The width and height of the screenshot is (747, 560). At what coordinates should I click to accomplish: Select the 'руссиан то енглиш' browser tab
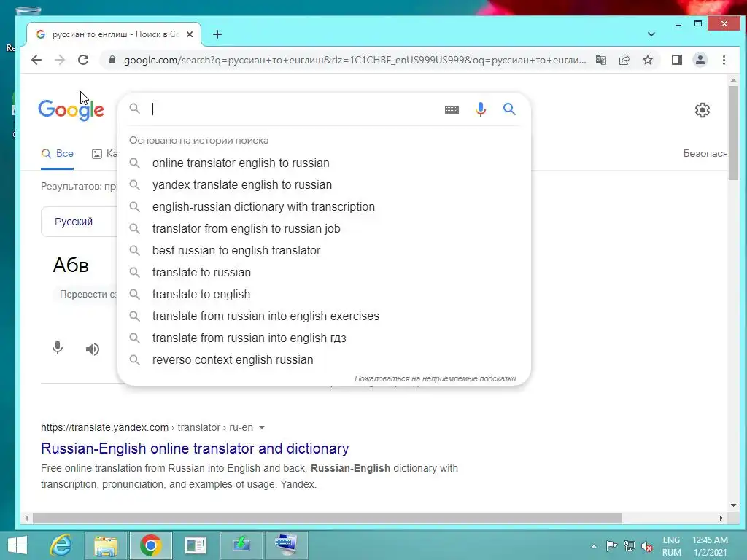point(115,34)
